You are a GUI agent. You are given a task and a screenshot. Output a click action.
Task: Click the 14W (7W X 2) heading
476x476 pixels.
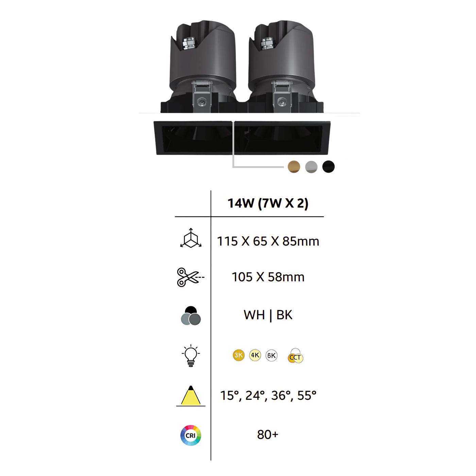[268, 203]
